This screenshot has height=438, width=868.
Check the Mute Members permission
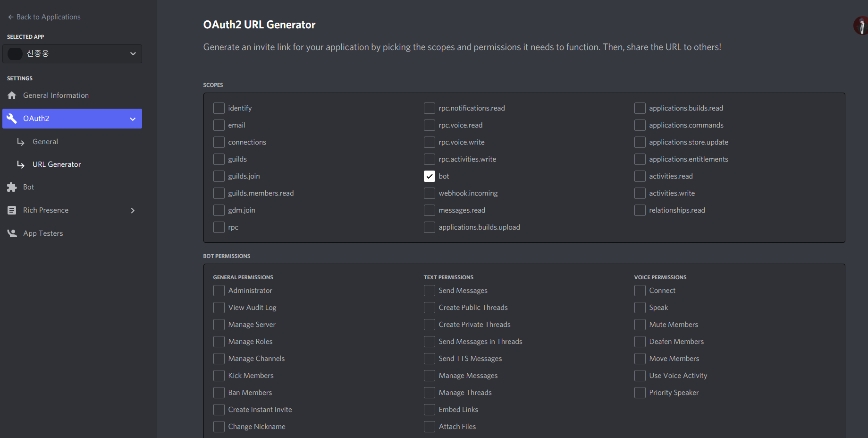(640, 325)
